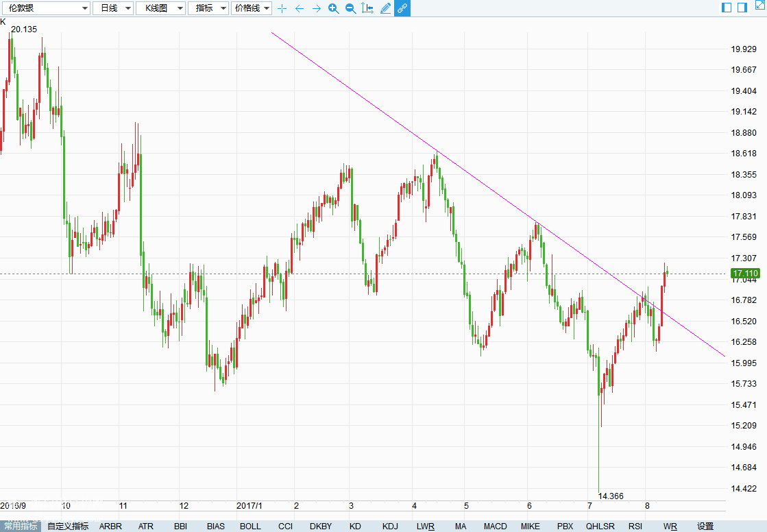The width and height of the screenshot is (767, 532).
Task: Click the 18.618 price axis value
Action: (744, 153)
